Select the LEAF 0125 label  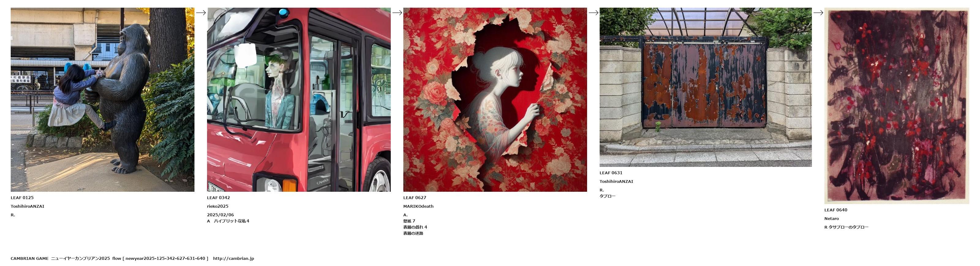(22, 198)
